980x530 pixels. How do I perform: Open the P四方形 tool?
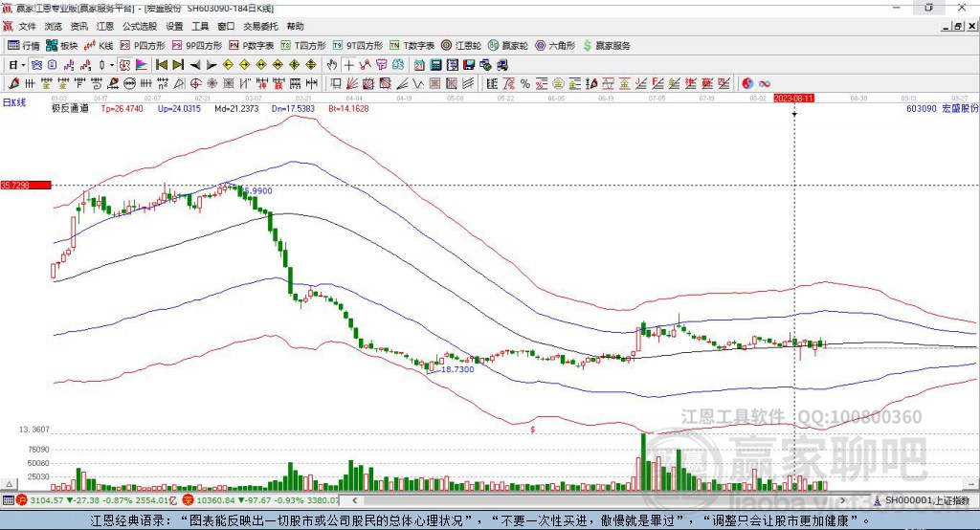[143, 46]
